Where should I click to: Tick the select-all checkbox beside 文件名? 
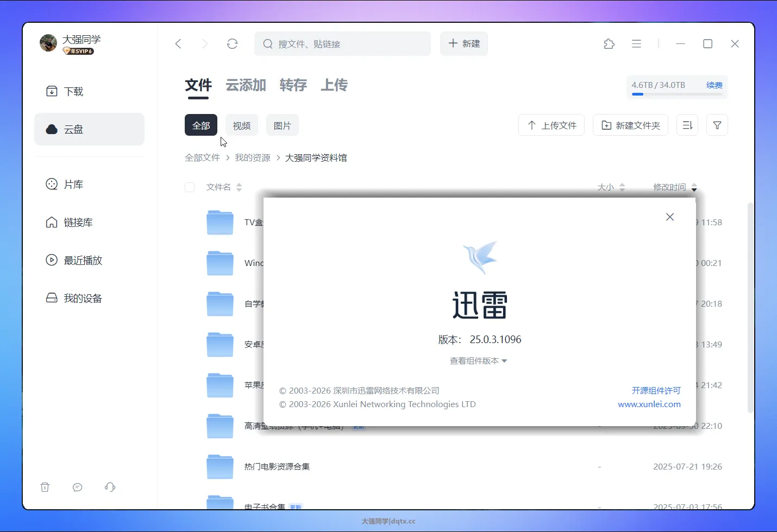pos(190,187)
